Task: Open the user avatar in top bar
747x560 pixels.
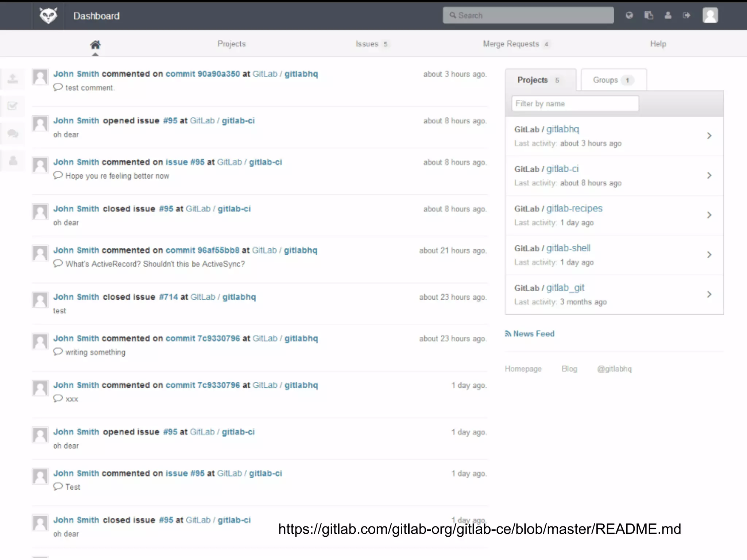Action: (x=710, y=15)
